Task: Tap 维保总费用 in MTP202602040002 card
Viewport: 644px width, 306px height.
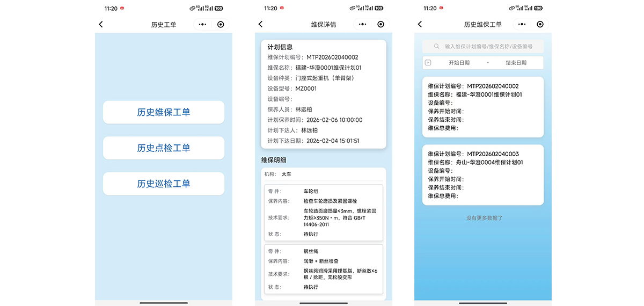Action: tap(443, 128)
